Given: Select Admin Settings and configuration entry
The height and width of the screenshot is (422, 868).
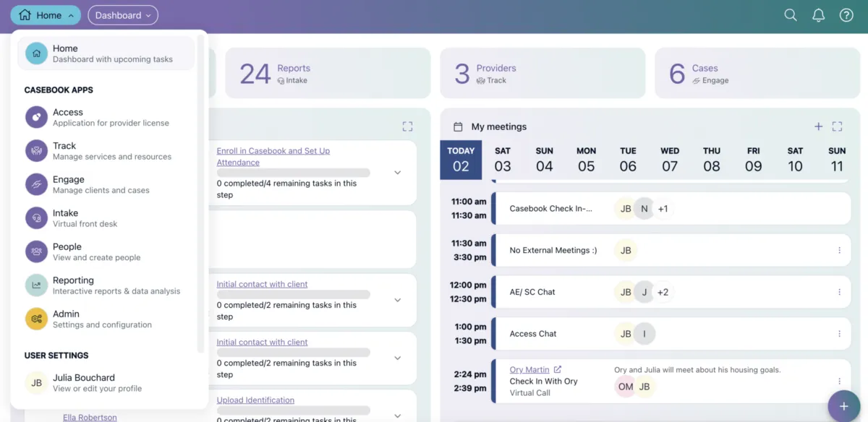Looking at the screenshot, I should pyautogui.click(x=106, y=319).
